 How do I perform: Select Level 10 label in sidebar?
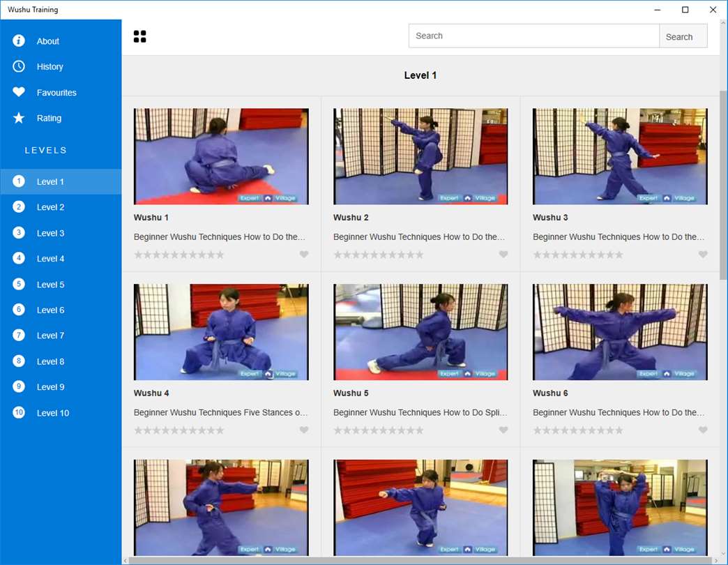(52, 413)
